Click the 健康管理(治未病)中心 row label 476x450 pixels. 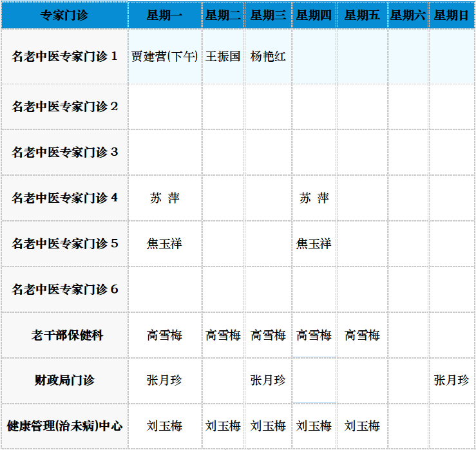64,426
